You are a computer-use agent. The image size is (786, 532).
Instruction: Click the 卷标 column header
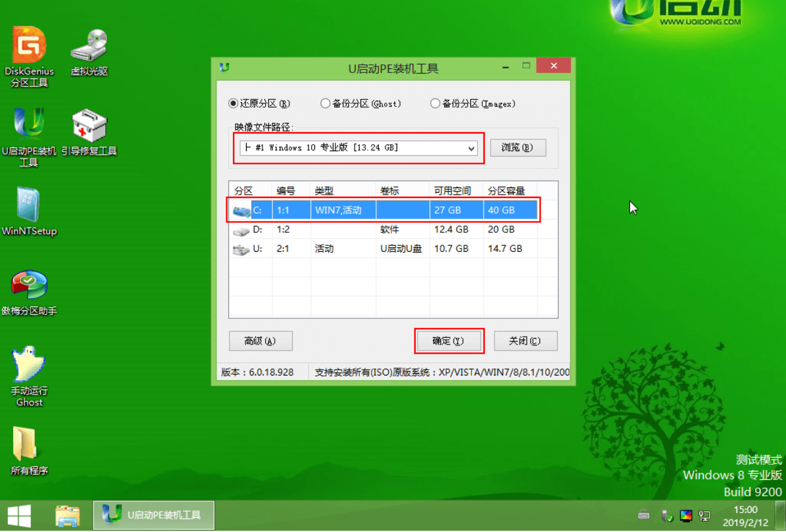click(403, 191)
